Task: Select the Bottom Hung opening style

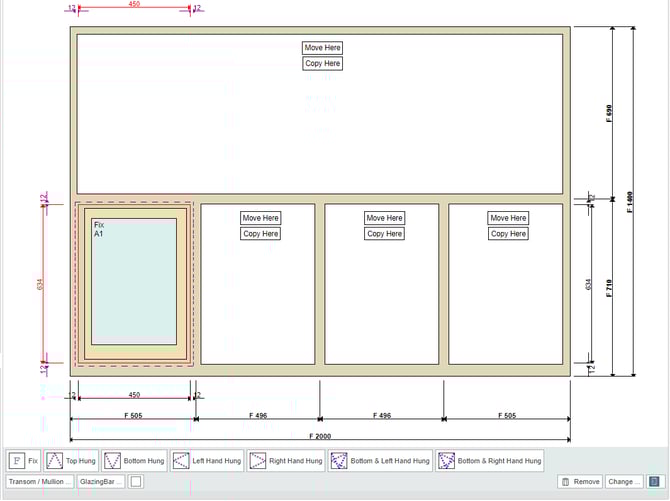Action: [135, 461]
